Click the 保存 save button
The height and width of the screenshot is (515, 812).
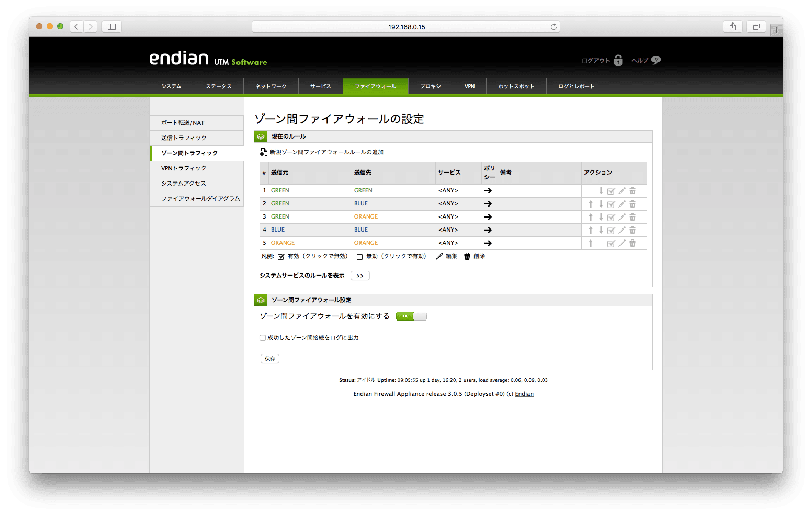tap(270, 359)
